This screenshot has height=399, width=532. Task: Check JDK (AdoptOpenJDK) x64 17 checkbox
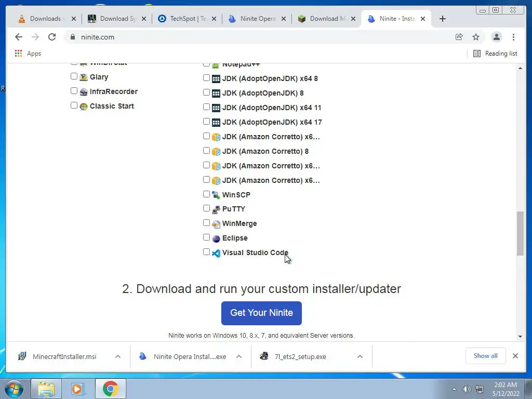206,122
